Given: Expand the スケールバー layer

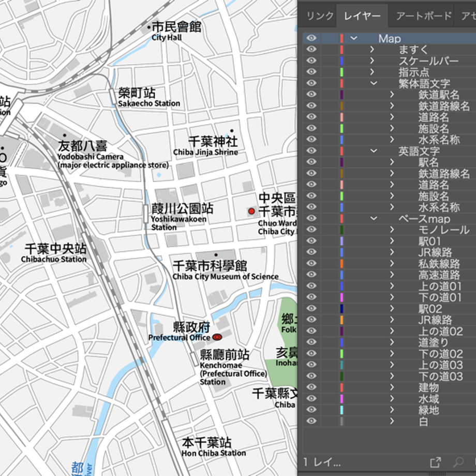Looking at the screenshot, I should [x=372, y=61].
